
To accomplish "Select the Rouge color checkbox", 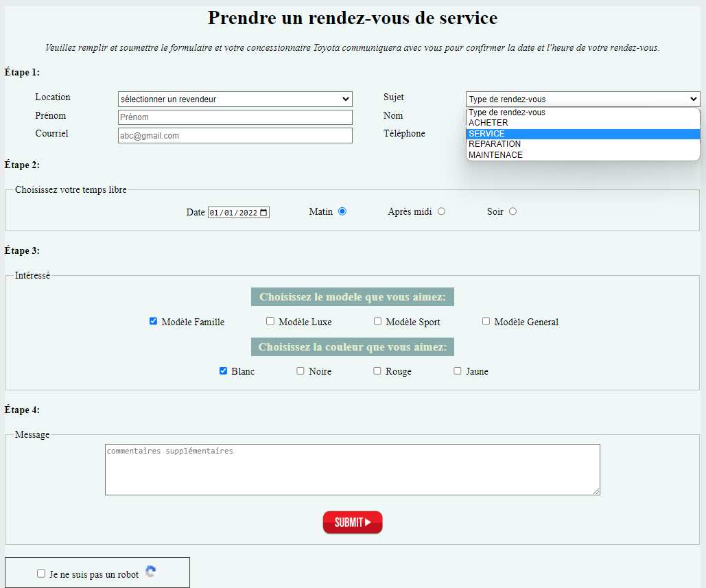I will pos(377,371).
